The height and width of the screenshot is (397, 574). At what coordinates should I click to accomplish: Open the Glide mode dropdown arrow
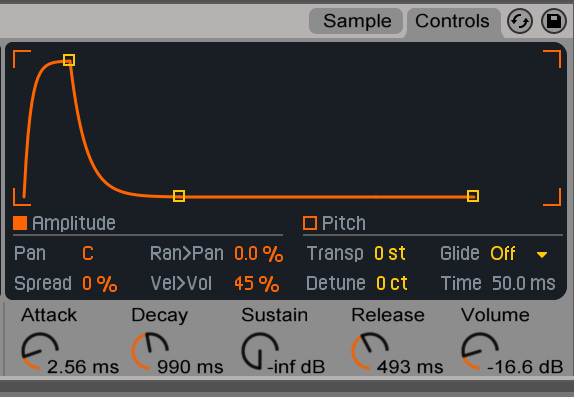pyautogui.click(x=542, y=255)
